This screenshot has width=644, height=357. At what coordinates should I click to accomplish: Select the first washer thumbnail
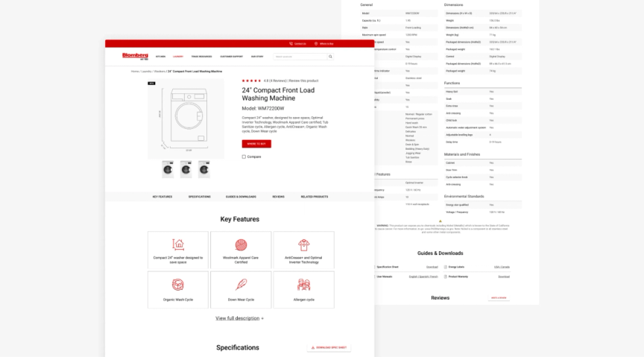click(x=168, y=169)
